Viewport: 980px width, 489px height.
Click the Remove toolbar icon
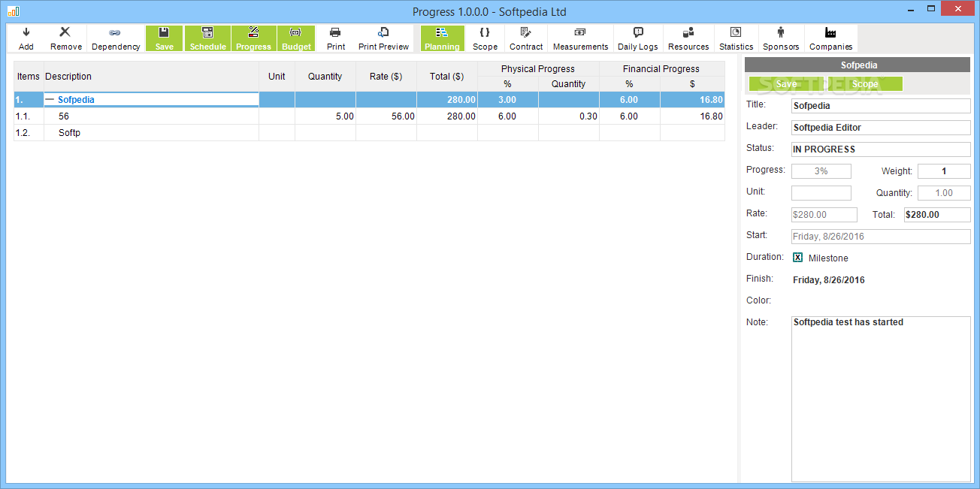tap(66, 38)
